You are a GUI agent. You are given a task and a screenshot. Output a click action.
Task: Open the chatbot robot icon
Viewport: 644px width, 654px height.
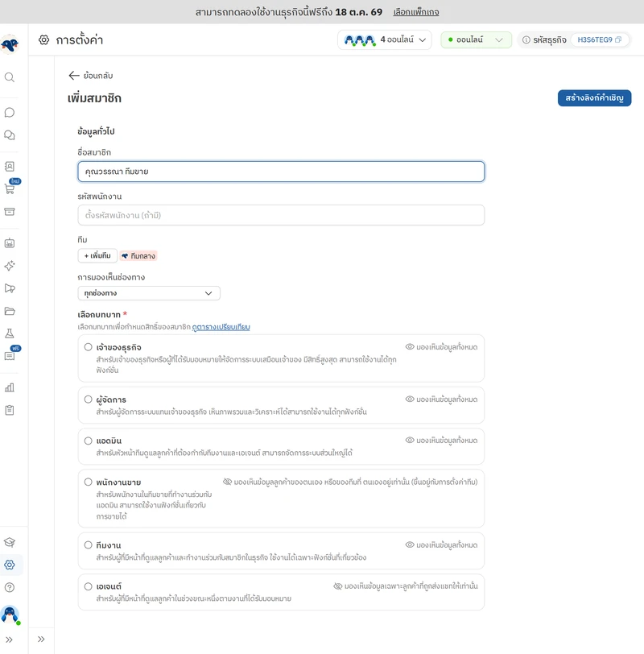pyautogui.click(x=10, y=243)
